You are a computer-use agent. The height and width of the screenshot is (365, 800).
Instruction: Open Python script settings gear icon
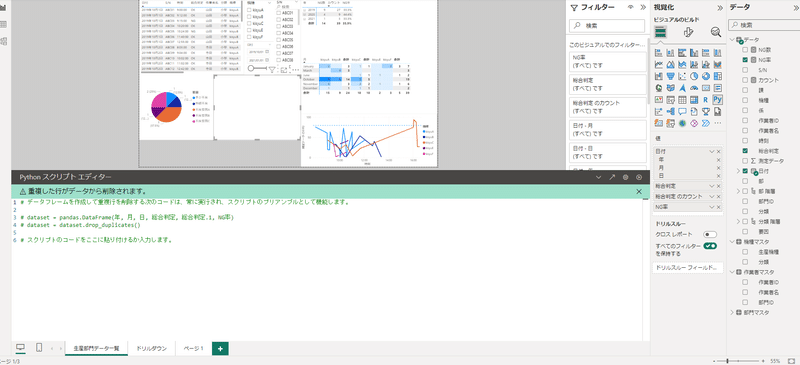point(625,177)
